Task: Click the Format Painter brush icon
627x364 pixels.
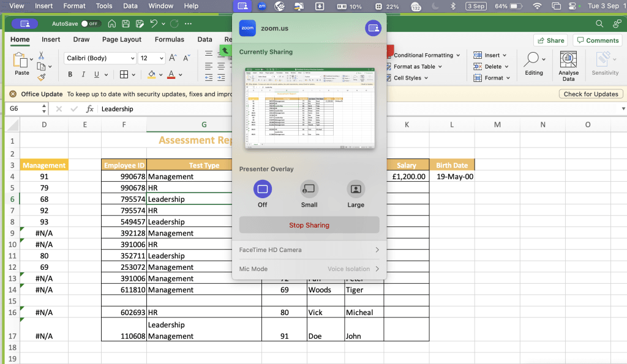Action: point(42,77)
